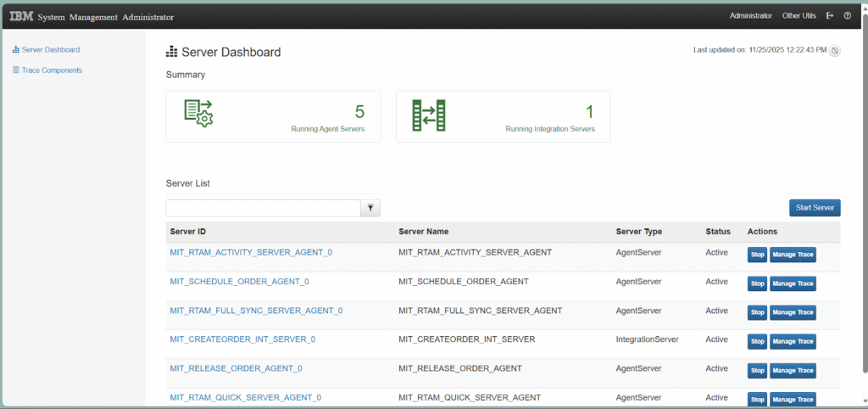The image size is (868, 409).
Task: Click the Start Server button
Action: click(814, 208)
